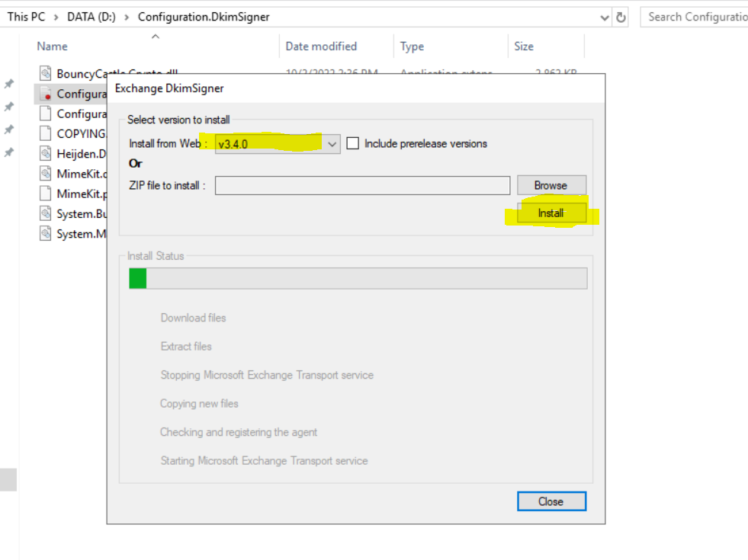
Task: Click the Close button in DkimSigner dialog
Action: point(551,501)
